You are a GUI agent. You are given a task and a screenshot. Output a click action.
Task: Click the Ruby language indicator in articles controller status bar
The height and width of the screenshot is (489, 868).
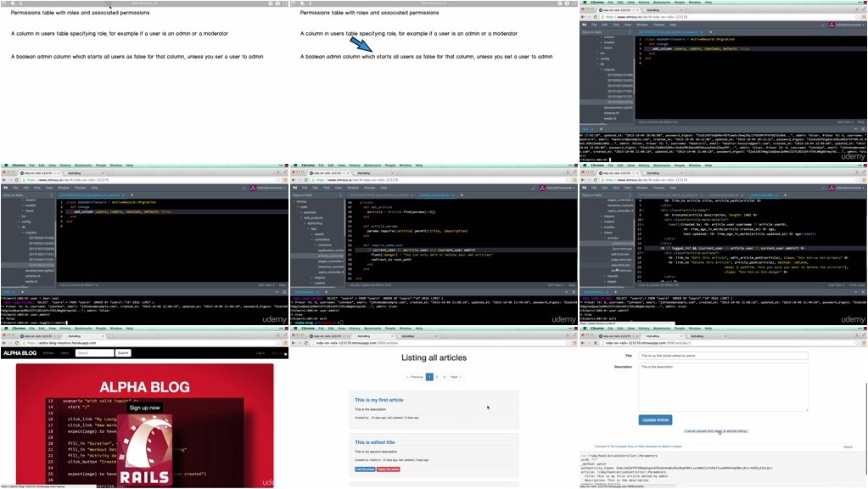[x=572, y=285]
